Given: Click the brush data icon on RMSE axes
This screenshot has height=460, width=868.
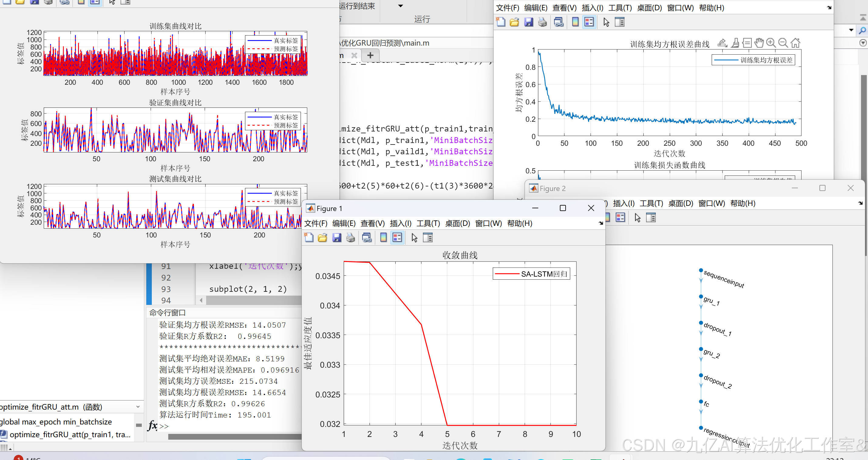Looking at the screenshot, I should point(735,43).
